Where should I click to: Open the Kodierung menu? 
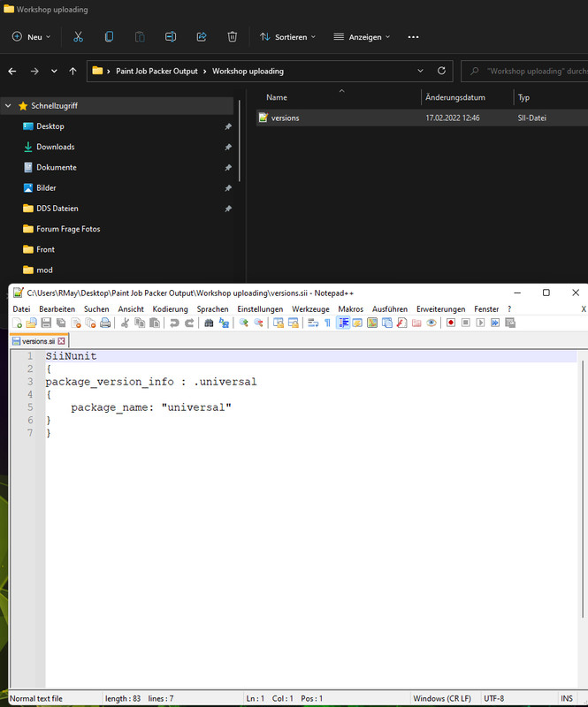point(170,309)
